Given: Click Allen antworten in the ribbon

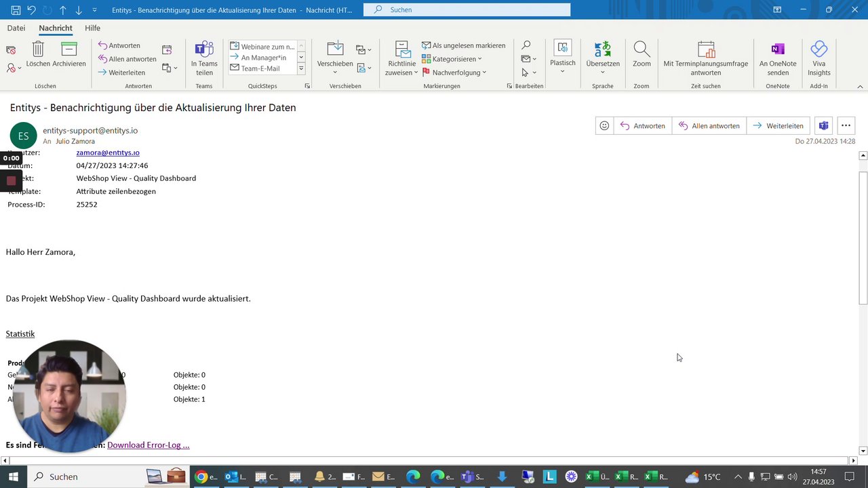Looking at the screenshot, I should point(127,59).
